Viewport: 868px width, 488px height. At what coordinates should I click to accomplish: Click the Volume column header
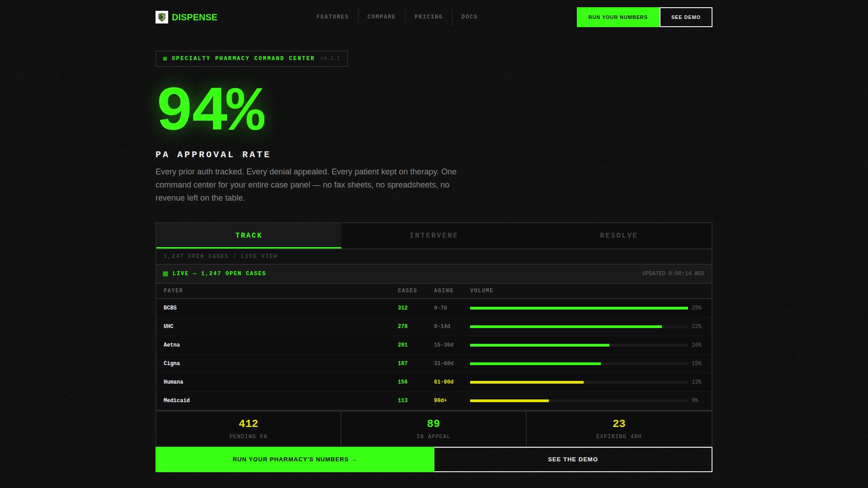point(481,291)
